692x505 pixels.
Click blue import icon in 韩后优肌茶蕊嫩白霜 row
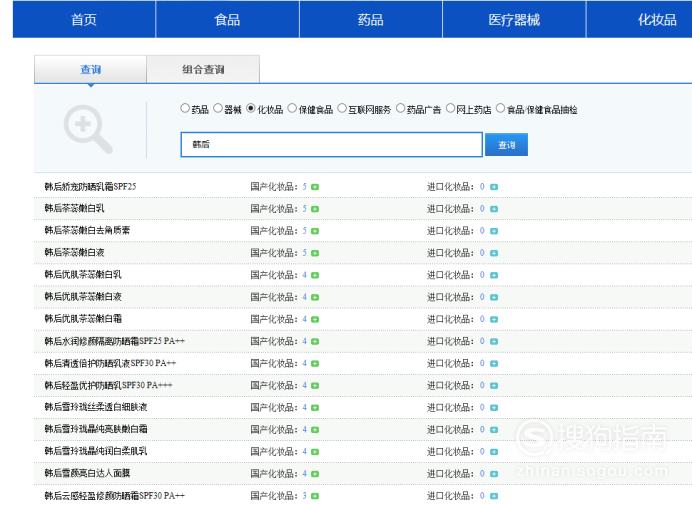pyautogui.click(x=494, y=320)
